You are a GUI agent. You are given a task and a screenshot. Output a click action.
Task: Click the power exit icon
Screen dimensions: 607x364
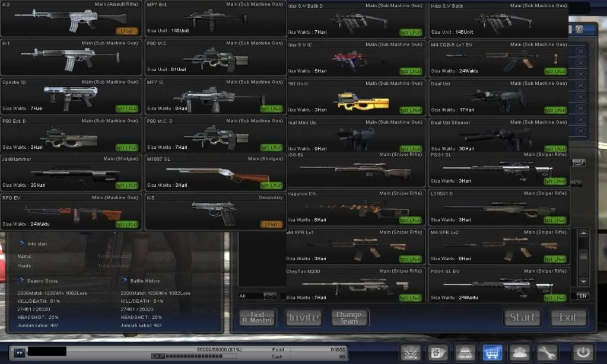tap(583, 352)
